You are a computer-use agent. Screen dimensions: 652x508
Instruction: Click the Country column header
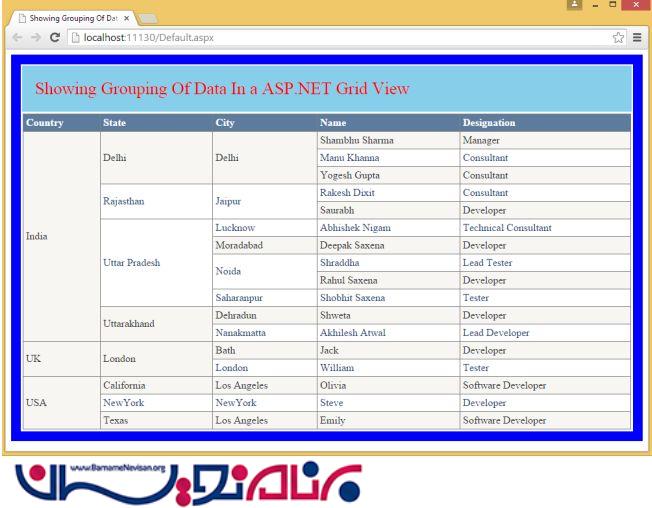pos(45,123)
